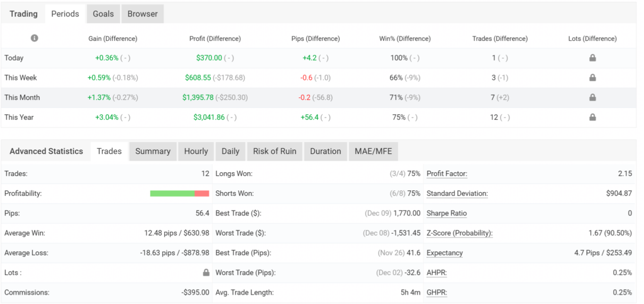
Task: Click the Standard Deviation label link
Action: [457, 193]
